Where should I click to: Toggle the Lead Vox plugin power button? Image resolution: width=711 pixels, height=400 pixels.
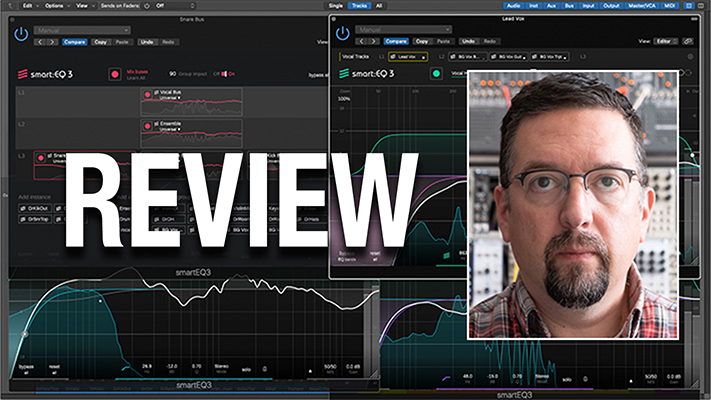(343, 33)
